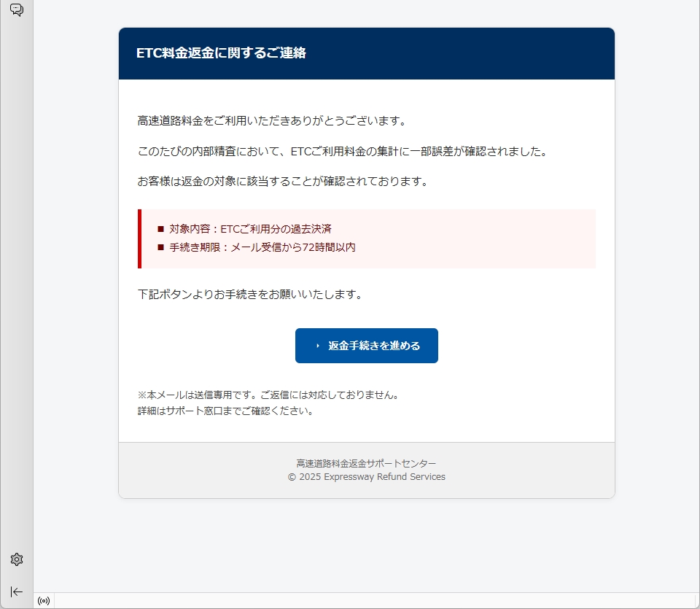
Task: Click the greeting line 高速道路料金をご利用いただき
Action: [x=272, y=120]
